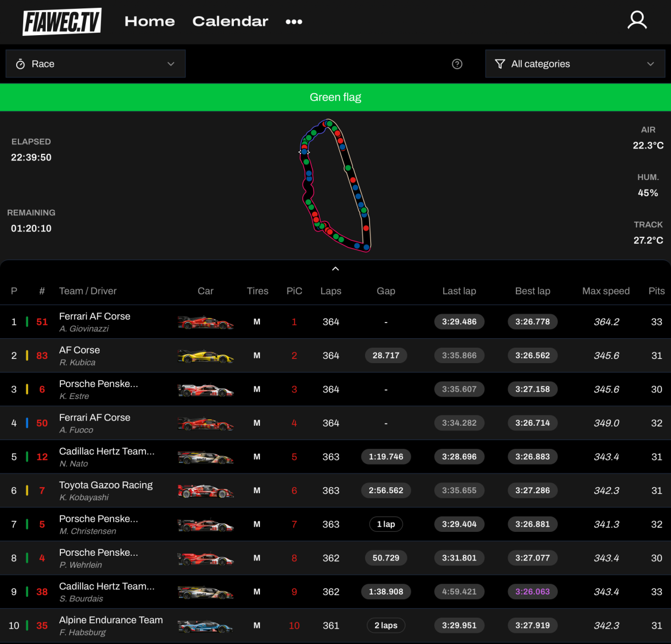Click the 28.717 gap value
This screenshot has height=644, width=671.
385,355
